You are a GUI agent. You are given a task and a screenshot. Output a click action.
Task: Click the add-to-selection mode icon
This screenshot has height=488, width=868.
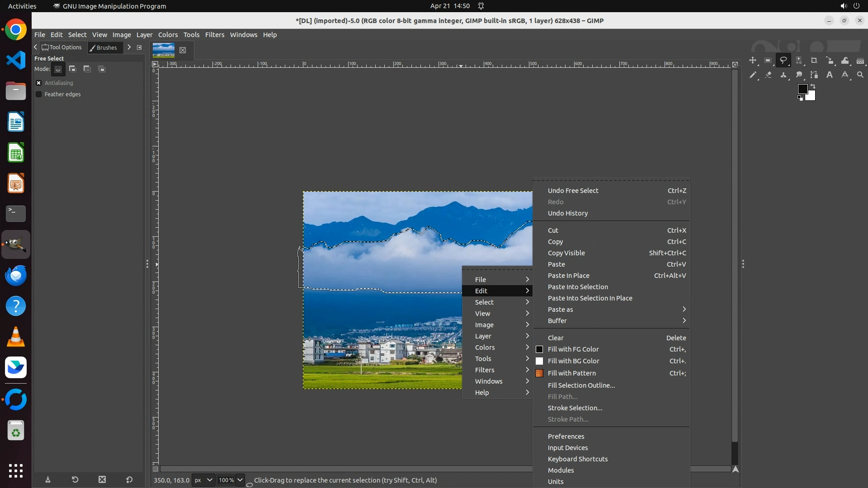pyautogui.click(x=72, y=69)
